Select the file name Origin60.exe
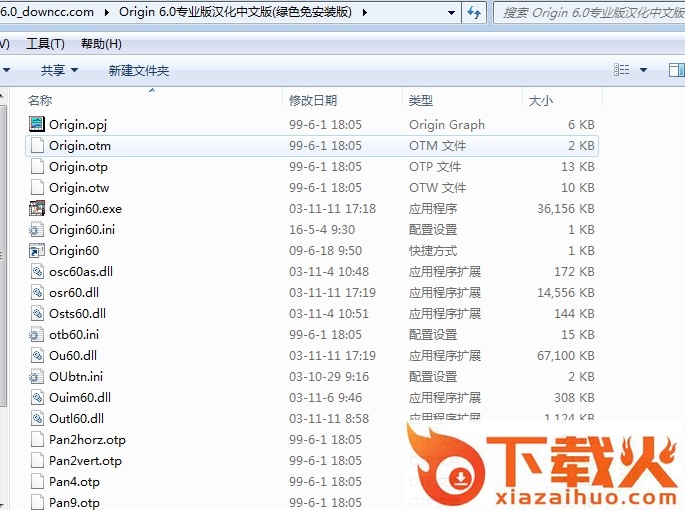Viewport: 685px width, 510px height. pos(86,208)
